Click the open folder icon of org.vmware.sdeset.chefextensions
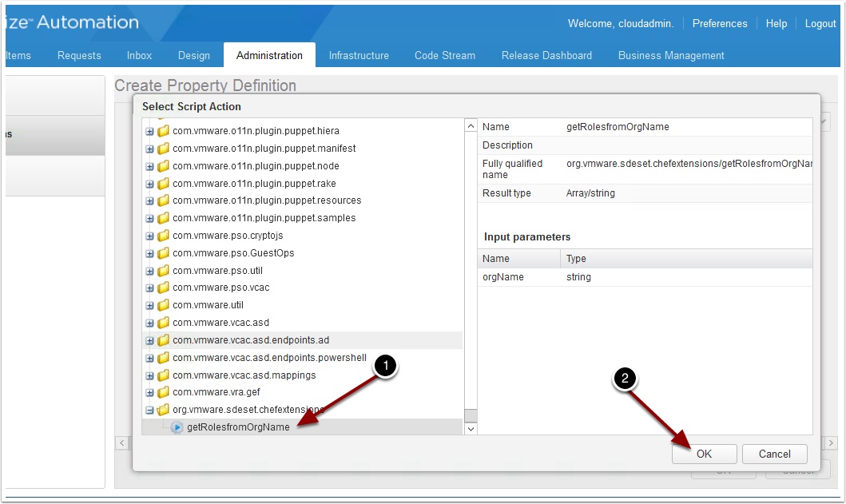Viewport: 846px width, 504px height. click(x=163, y=410)
